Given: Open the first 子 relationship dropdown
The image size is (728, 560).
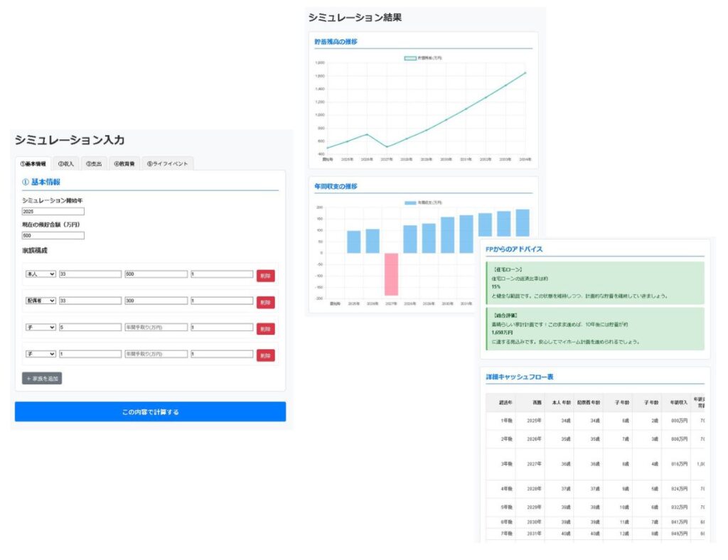Looking at the screenshot, I should click(40, 328).
